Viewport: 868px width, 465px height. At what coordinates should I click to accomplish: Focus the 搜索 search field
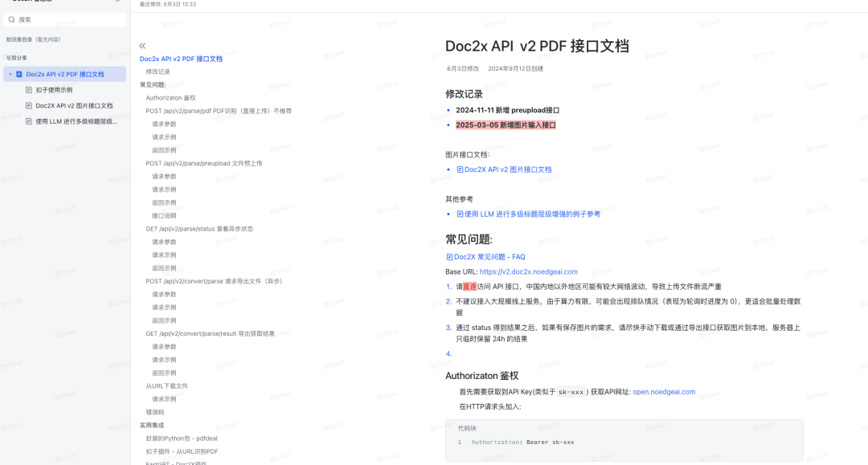(65, 19)
